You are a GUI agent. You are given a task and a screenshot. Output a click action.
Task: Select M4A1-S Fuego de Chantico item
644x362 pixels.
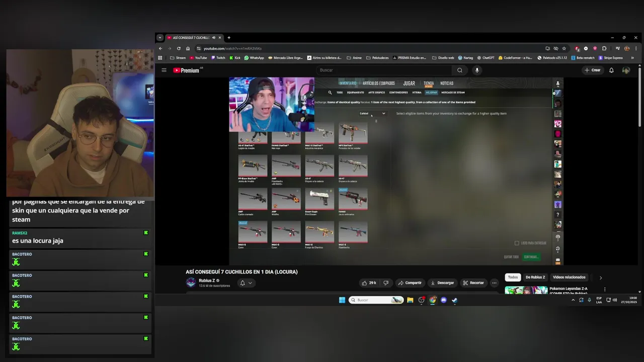coord(319,235)
